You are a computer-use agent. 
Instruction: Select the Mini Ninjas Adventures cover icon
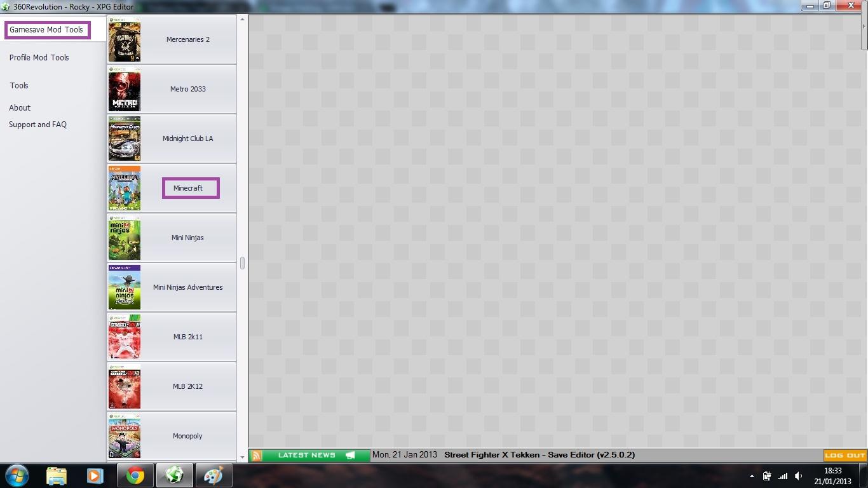tap(124, 287)
